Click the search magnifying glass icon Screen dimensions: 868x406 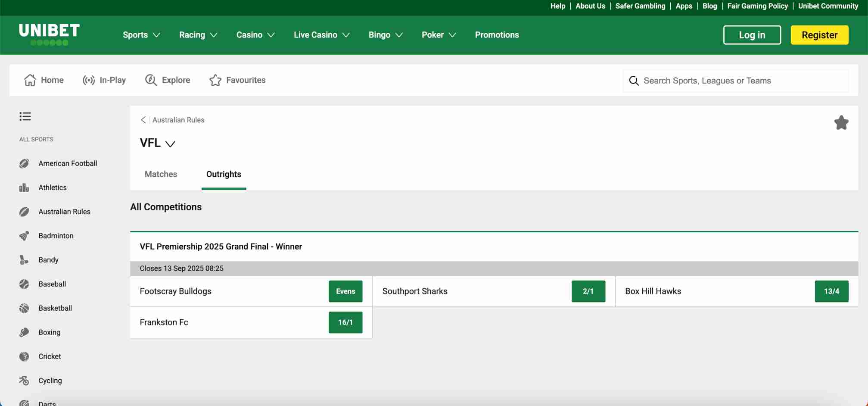(634, 81)
